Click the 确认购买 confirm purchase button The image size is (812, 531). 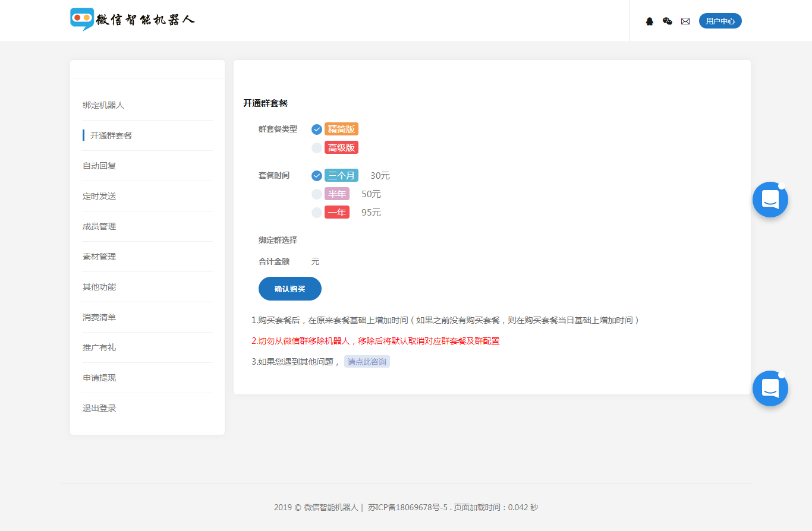click(x=290, y=289)
